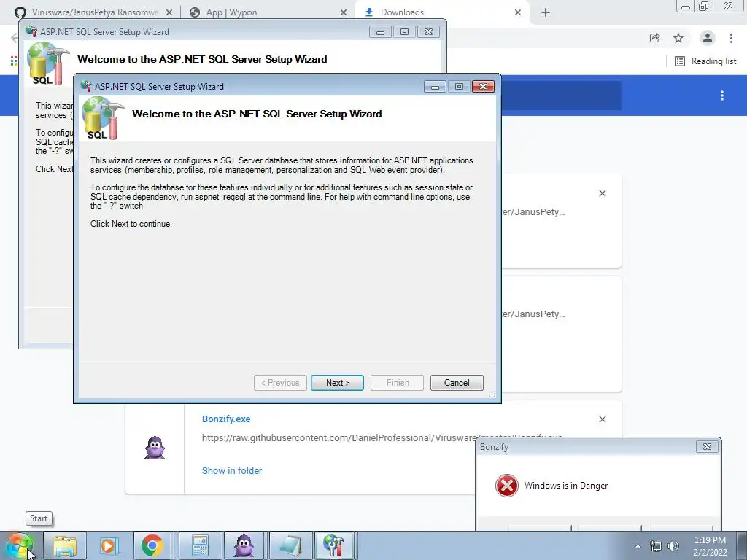This screenshot has height=560, width=747.
Task: Select the purple Bonzi taskbar icon
Action: (x=244, y=545)
